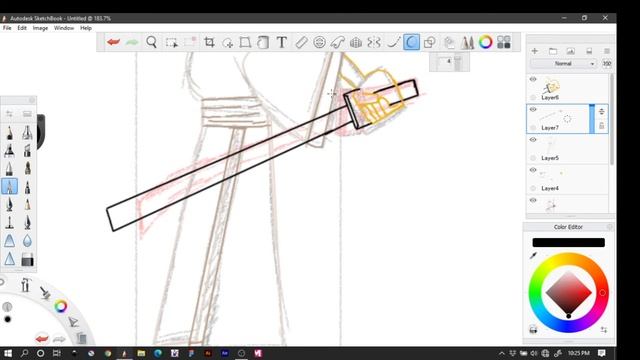Open the Brush Palette toolbar icon
The height and width of the screenshot is (360, 640).
pyautogui.click(x=467, y=42)
